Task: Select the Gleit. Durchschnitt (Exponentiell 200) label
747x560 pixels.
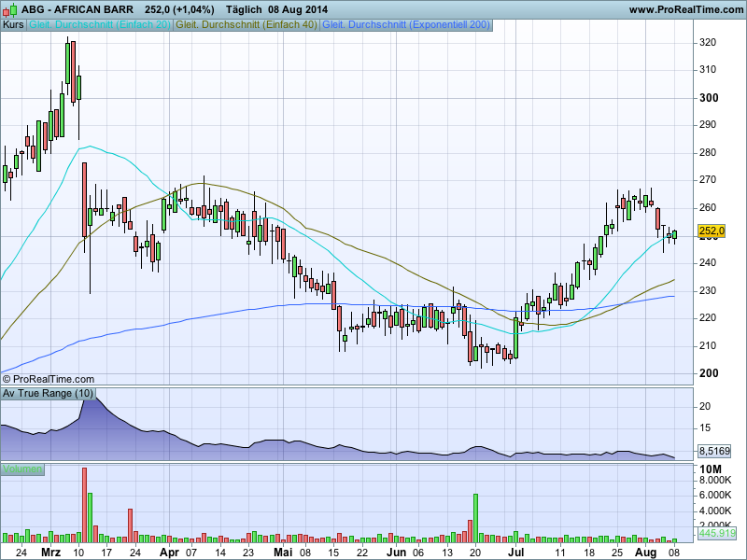Action: coord(405,24)
